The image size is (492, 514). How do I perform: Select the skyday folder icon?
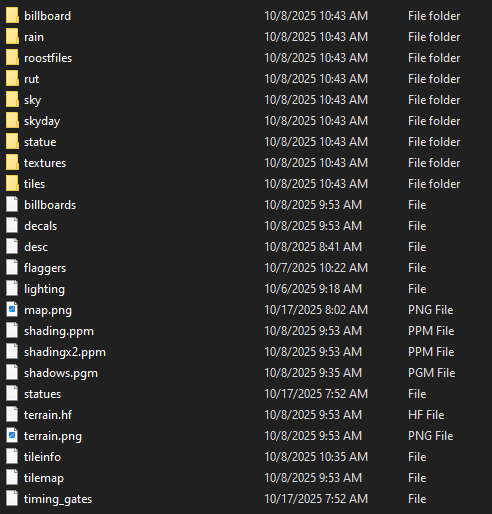coord(12,121)
